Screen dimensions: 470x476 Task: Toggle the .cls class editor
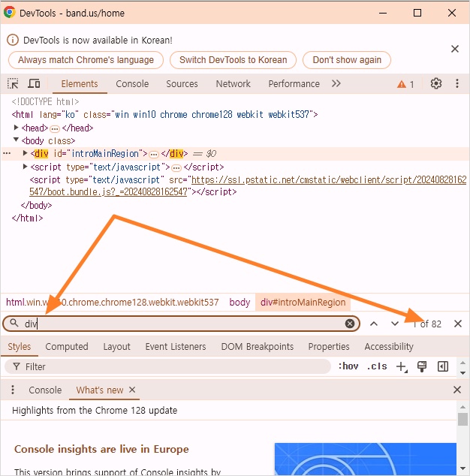point(377,366)
